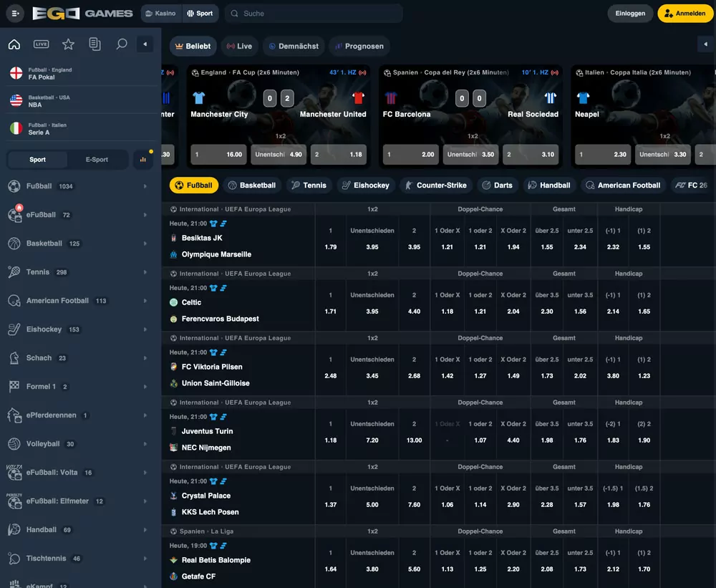Select über 2.5 odds 1.73 for Viktoria Pilsen
716x588 pixels.
(547, 376)
